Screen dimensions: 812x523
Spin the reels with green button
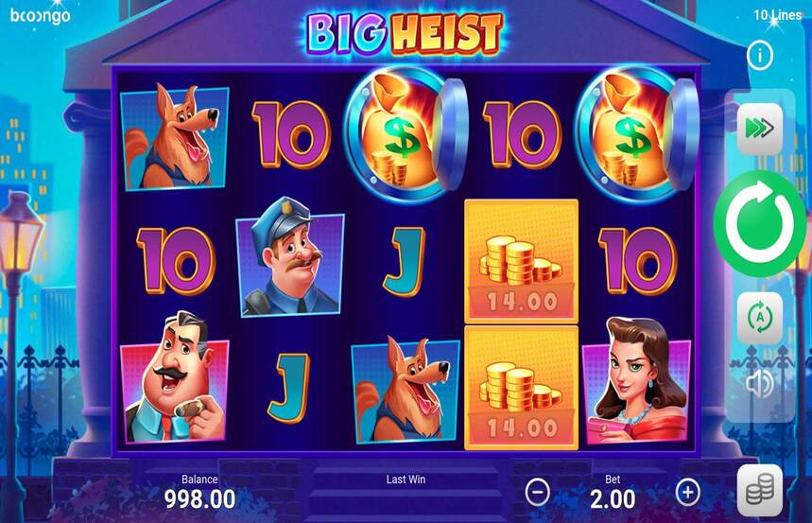(x=760, y=223)
